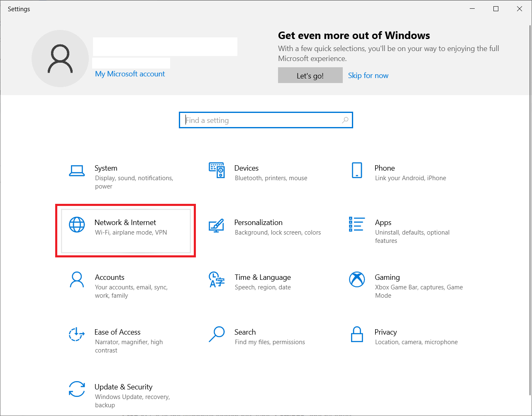Open the Personalization paintbrush icon
Image resolution: width=532 pixels, height=416 pixels.
217,225
